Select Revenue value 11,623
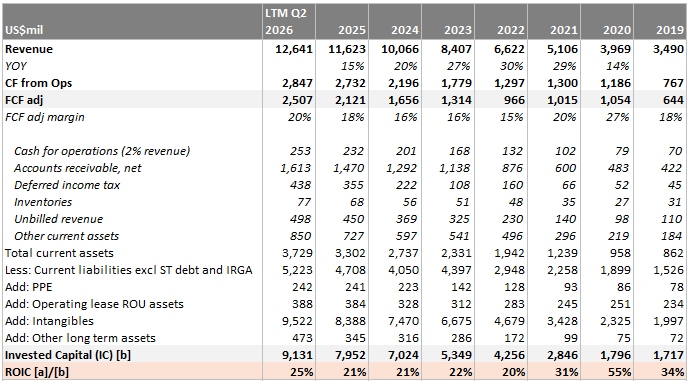Image resolution: width=687 pixels, height=381 pixels. 347,49
